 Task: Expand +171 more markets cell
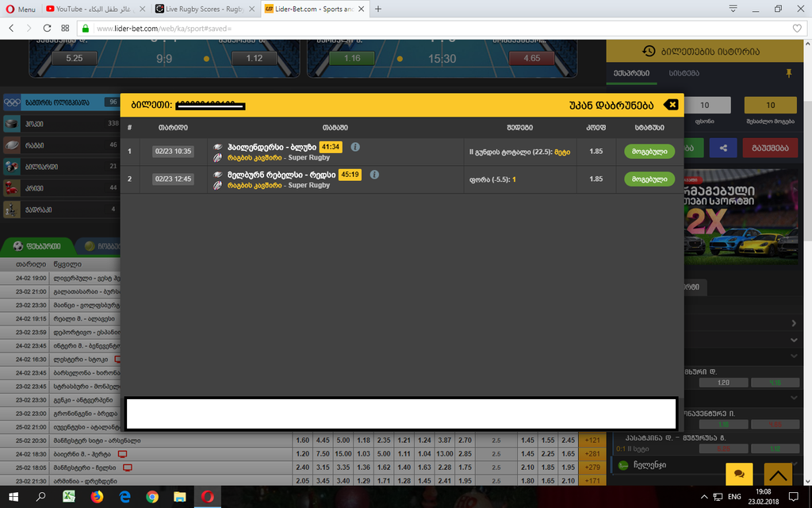[x=592, y=480]
